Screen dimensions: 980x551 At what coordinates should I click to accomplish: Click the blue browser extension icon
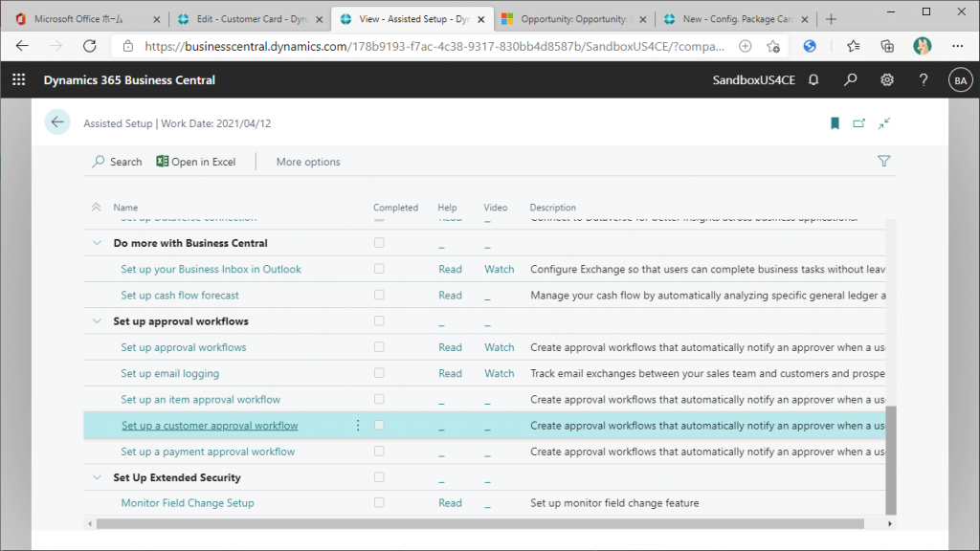tap(810, 46)
